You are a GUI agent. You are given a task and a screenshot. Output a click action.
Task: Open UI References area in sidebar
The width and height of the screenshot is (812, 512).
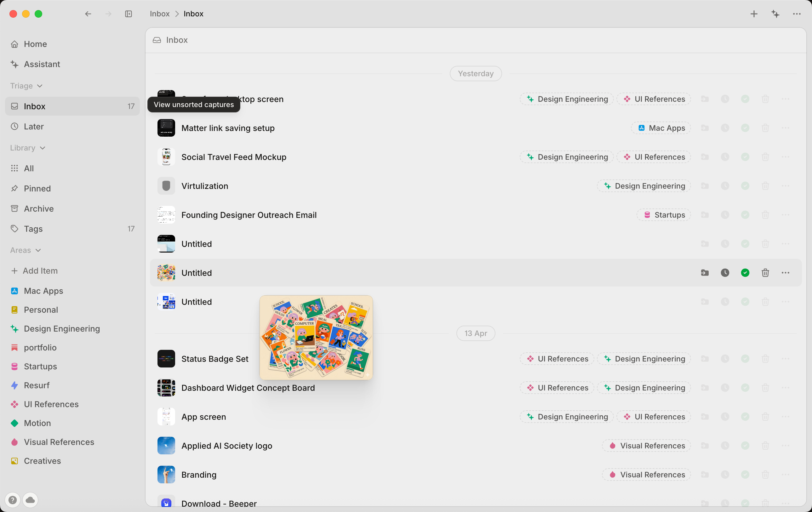click(72, 404)
